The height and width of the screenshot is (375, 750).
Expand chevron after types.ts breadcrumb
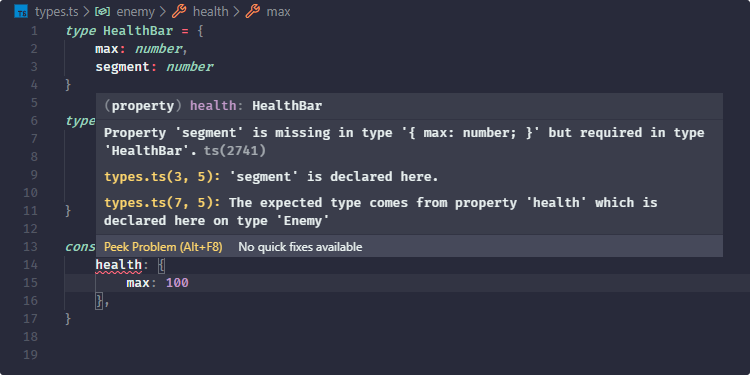[x=87, y=12]
